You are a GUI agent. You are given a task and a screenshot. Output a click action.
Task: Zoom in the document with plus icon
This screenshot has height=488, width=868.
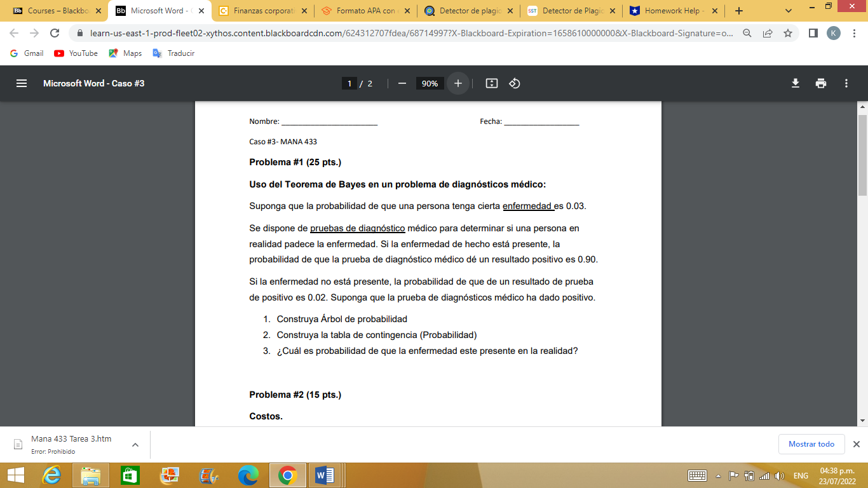tap(458, 83)
